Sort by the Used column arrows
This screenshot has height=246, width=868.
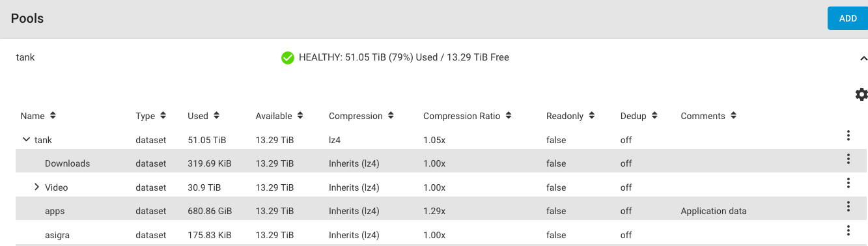coord(216,115)
